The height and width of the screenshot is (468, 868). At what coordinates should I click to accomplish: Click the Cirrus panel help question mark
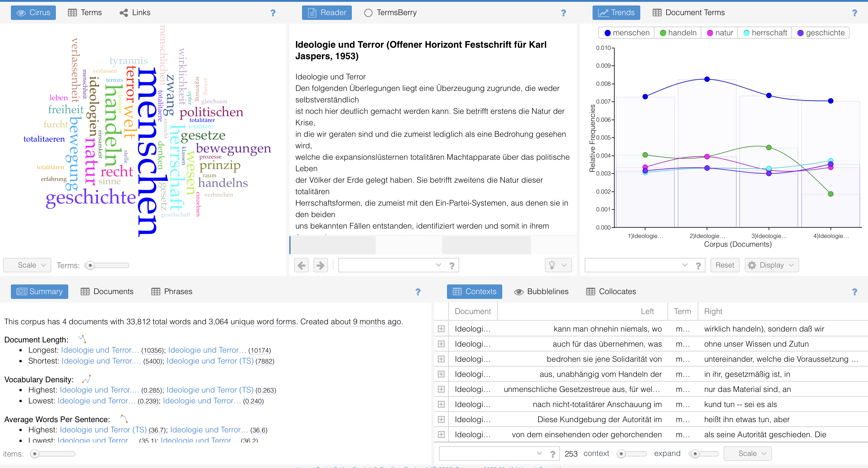(x=273, y=13)
